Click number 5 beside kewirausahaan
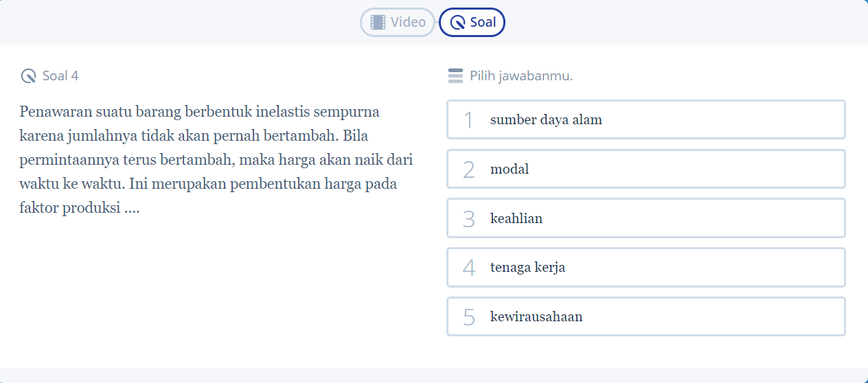 (468, 317)
